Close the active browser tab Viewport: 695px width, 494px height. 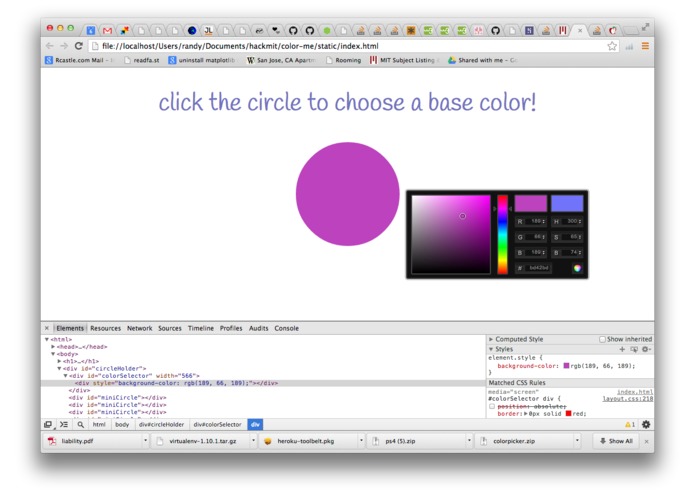[x=580, y=31]
